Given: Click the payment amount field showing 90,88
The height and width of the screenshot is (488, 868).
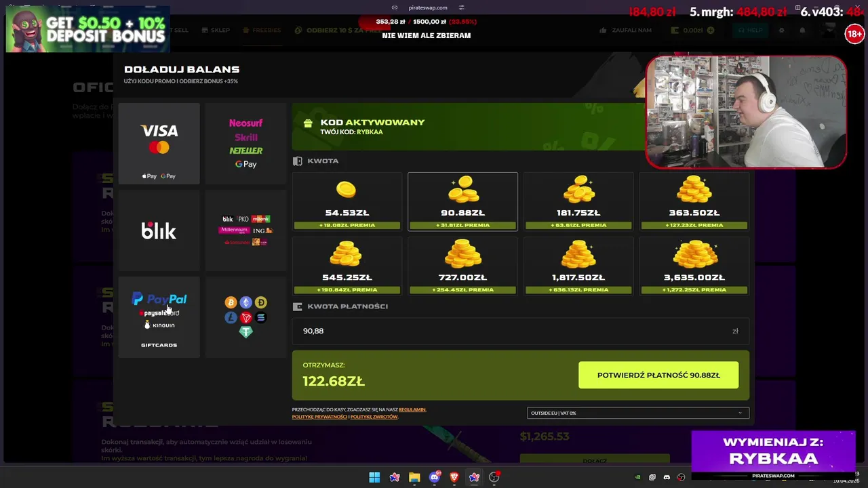Looking at the screenshot, I should (521, 331).
